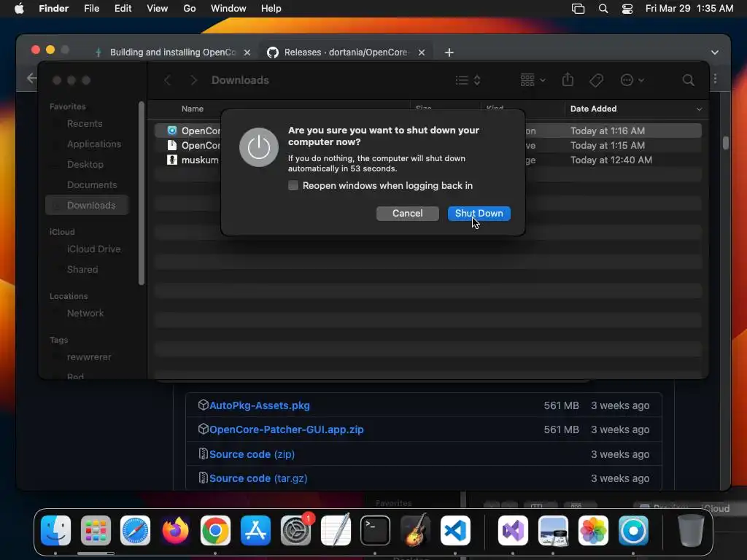Enable Reopen windows when logging back in
The image size is (747, 560).
293,185
